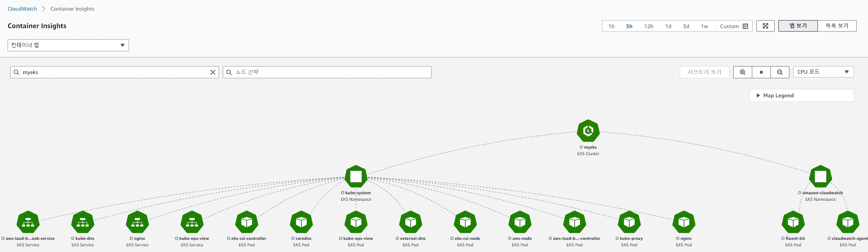This screenshot has width=868, height=252.
Task: Toggle the coredns radio circle
Action: point(293,238)
